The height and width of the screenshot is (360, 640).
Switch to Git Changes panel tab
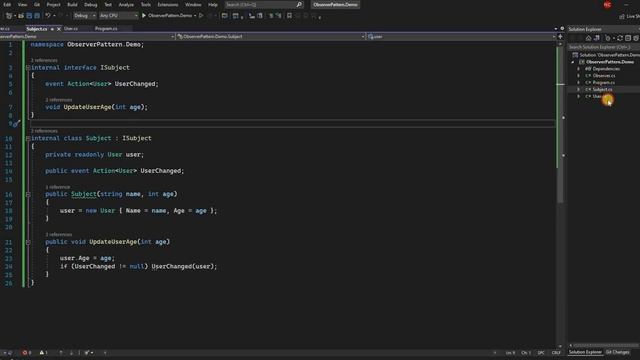[x=617, y=352]
